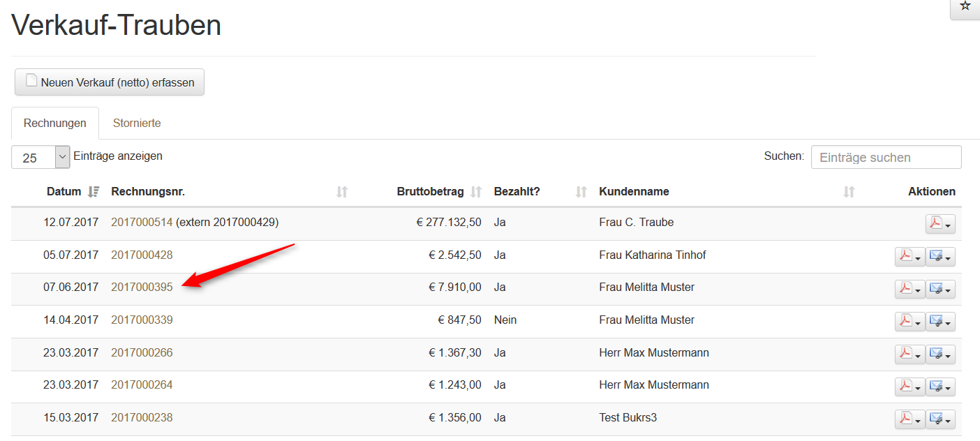Image resolution: width=980 pixels, height=441 pixels.
Task: Click the Einträge suchen search field
Action: coord(886,157)
